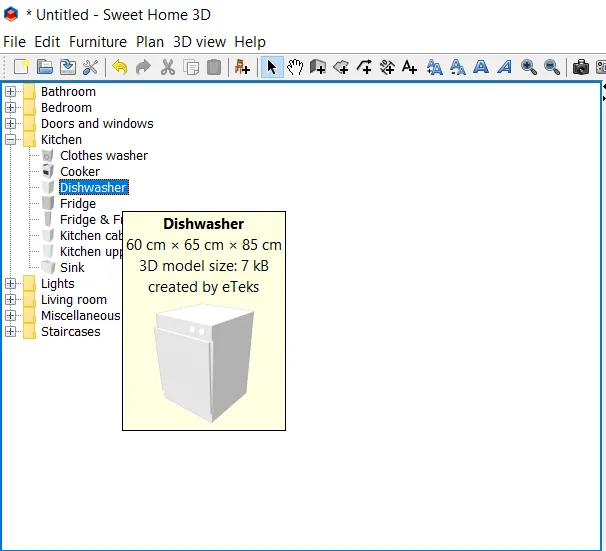This screenshot has width=606, height=551.
Task: Select the Bedroom folder label
Action: [x=66, y=107]
